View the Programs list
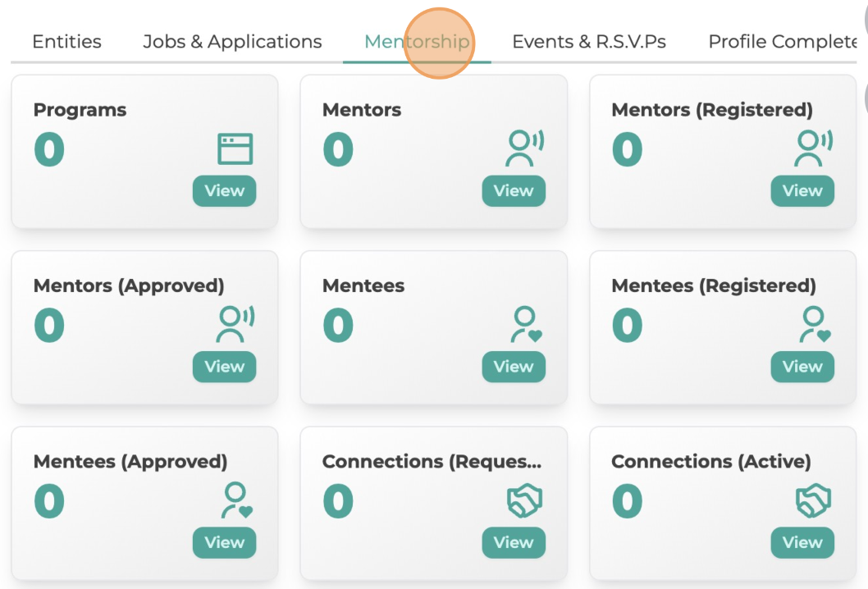The image size is (868, 589). [224, 191]
